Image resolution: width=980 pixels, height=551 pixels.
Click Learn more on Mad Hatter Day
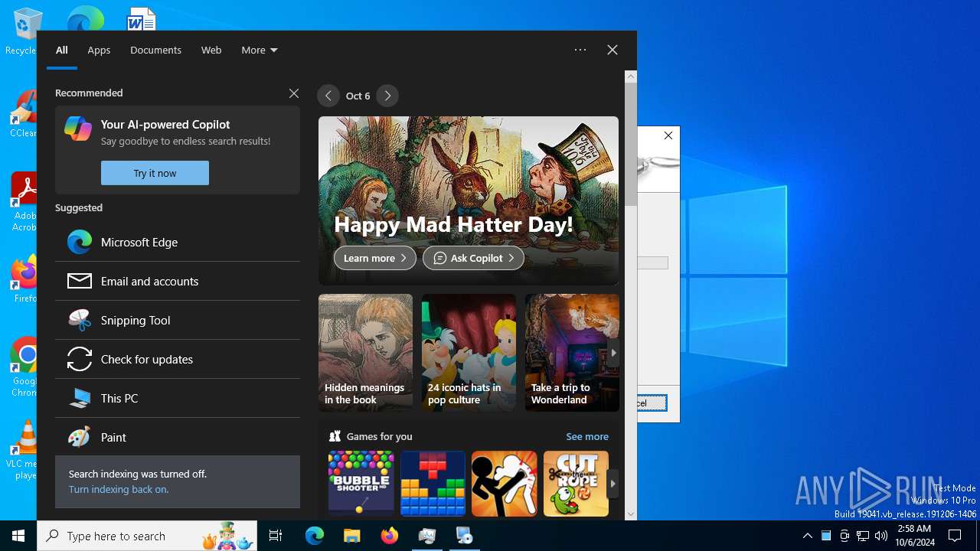pos(375,258)
